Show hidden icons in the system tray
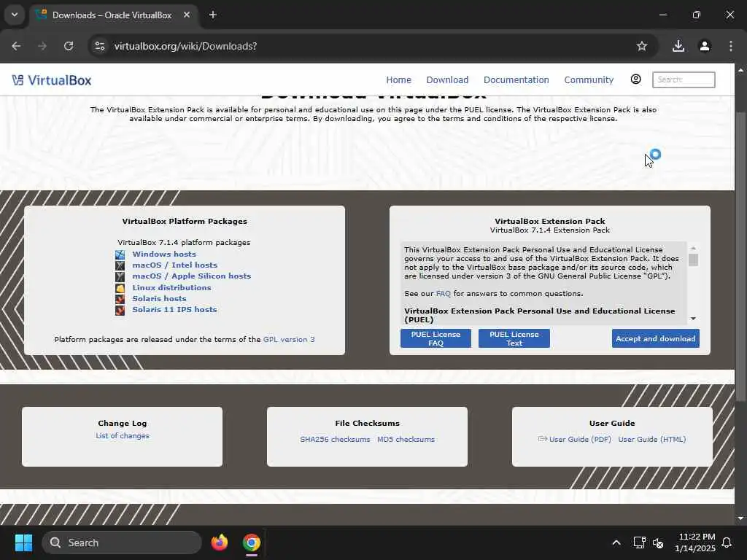Image resolution: width=747 pixels, height=560 pixels. [x=616, y=542]
